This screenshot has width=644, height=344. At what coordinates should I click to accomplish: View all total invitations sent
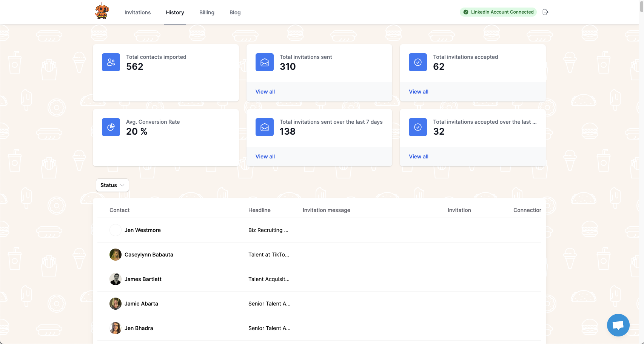click(265, 92)
